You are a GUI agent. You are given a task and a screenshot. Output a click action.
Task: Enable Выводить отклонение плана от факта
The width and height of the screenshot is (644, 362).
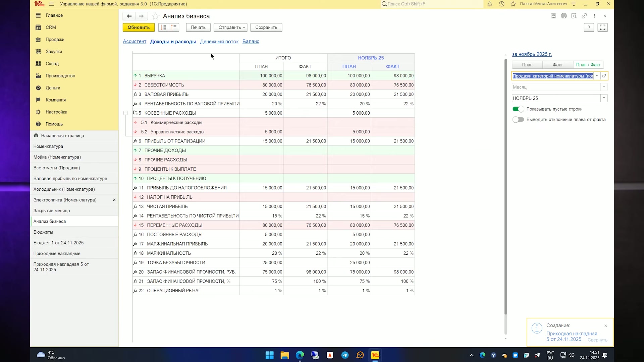tap(518, 120)
